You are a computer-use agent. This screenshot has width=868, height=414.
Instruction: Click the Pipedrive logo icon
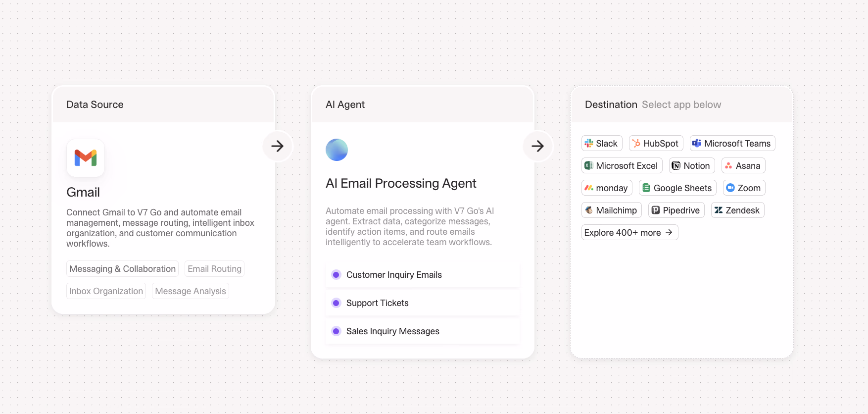(656, 210)
